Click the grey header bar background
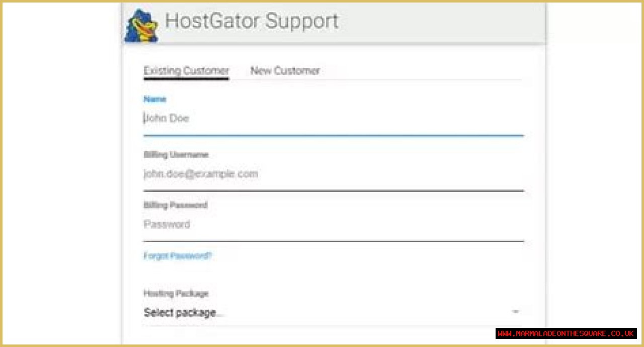Image resolution: width=644 pixels, height=347 pixels. pos(443,23)
